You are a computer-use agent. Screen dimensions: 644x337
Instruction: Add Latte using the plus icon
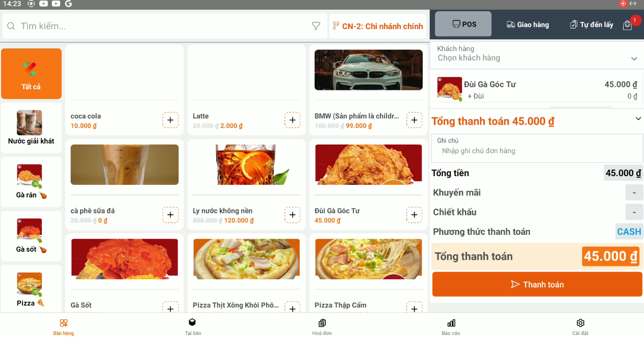[x=292, y=120]
